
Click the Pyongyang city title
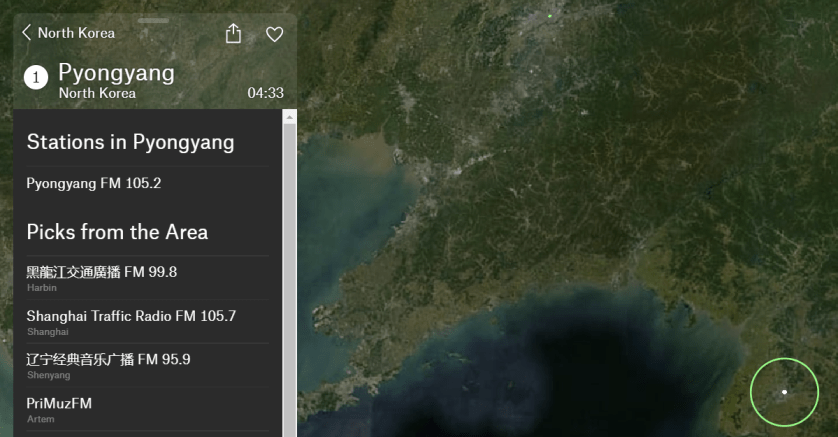tap(116, 72)
